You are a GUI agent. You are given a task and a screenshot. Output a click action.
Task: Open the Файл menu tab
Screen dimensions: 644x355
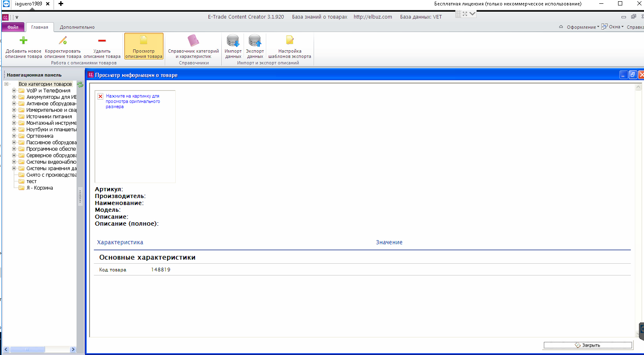pyautogui.click(x=13, y=27)
